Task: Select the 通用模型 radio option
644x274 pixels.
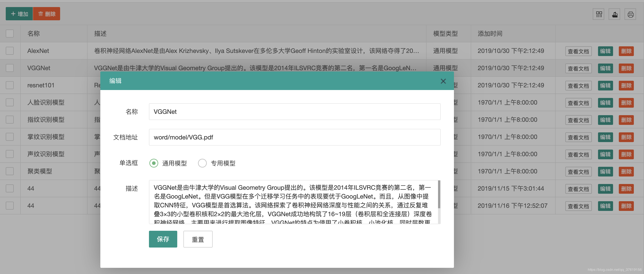Action: pyautogui.click(x=154, y=163)
